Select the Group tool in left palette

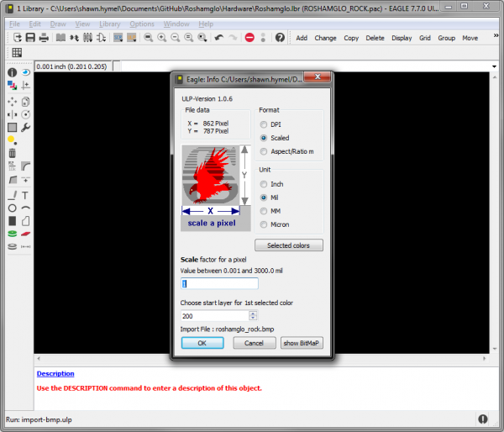[13, 128]
